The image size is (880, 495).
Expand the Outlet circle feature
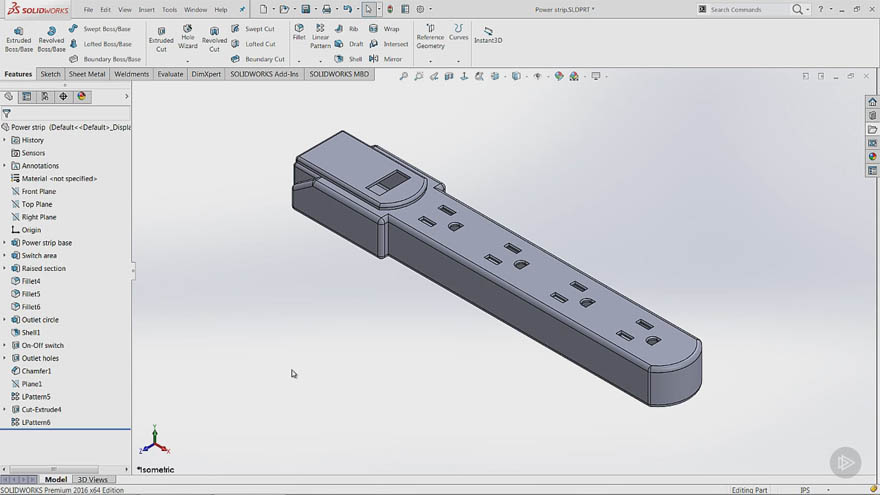pyautogui.click(x=4, y=319)
